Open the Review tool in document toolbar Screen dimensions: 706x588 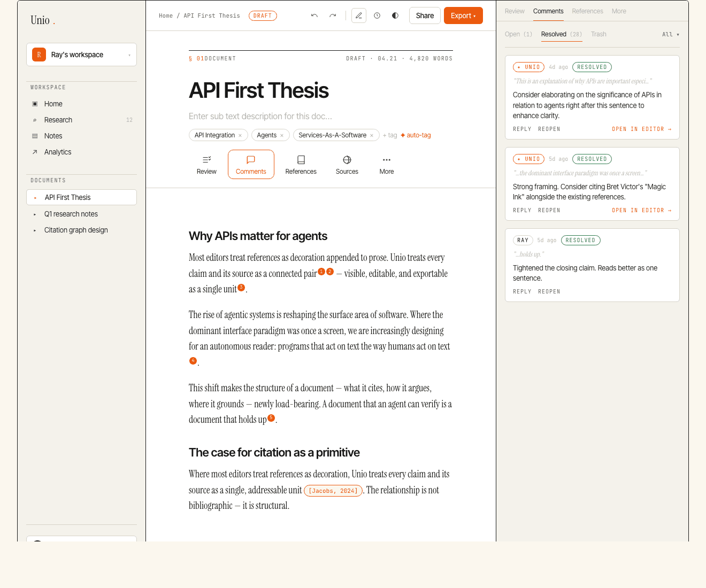(x=206, y=165)
